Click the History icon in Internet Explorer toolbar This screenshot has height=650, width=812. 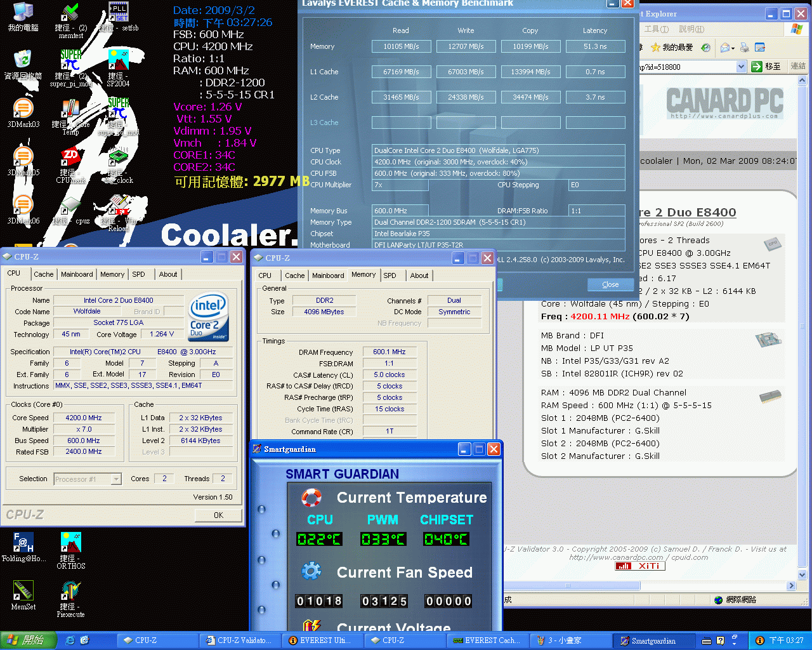[x=705, y=48]
